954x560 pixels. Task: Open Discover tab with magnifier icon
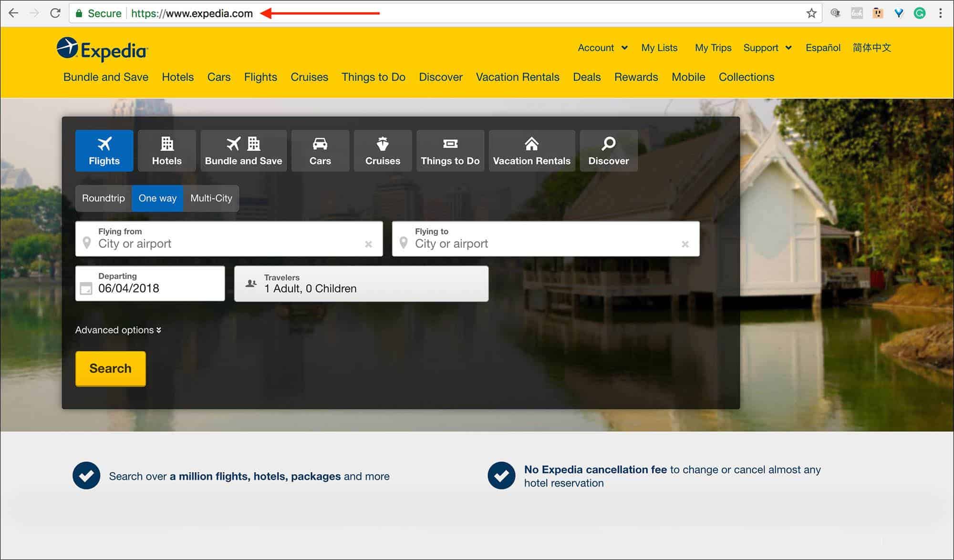609,151
